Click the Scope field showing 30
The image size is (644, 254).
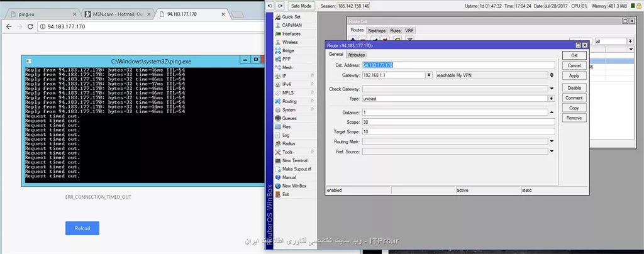[x=458, y=122]
